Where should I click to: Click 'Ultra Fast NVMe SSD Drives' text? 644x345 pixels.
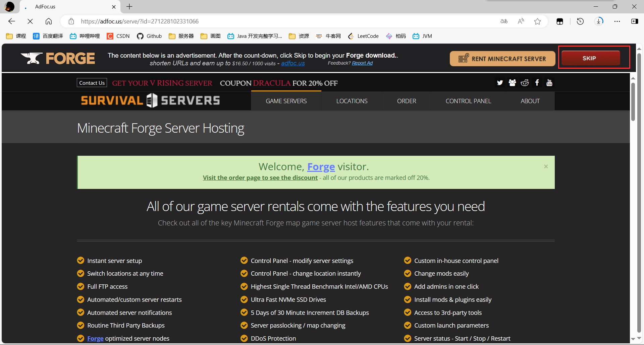[x=288, y=299]
